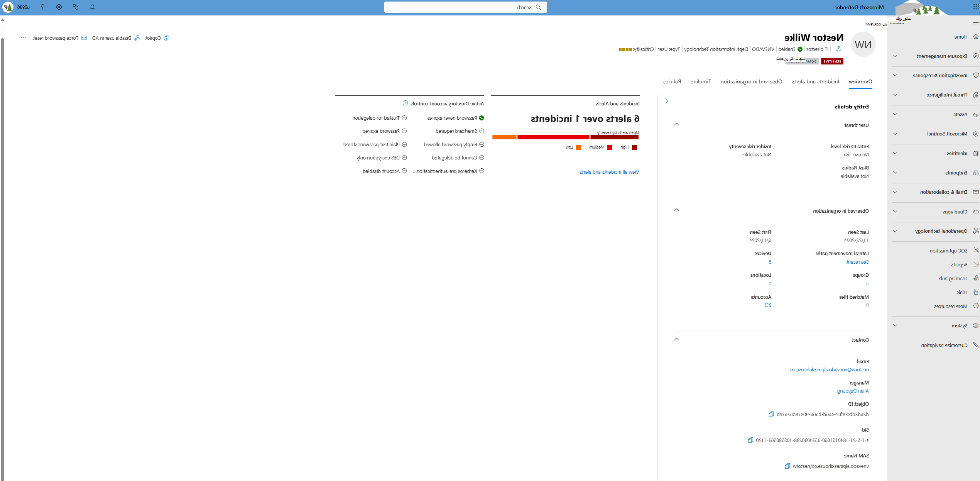Open the app launcher waffle icon
Image resolution: width=980 pixels, height=481 pixels.
pos(976,7)
